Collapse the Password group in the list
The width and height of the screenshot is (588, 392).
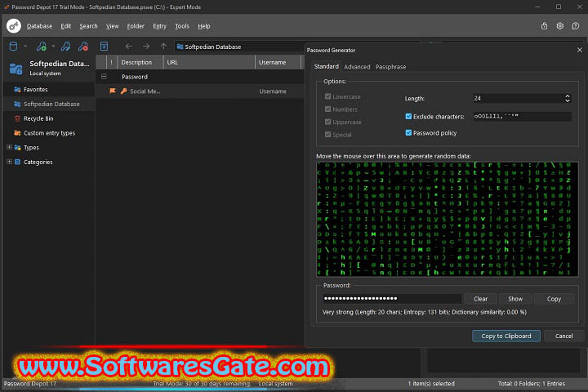click(104, 77)
